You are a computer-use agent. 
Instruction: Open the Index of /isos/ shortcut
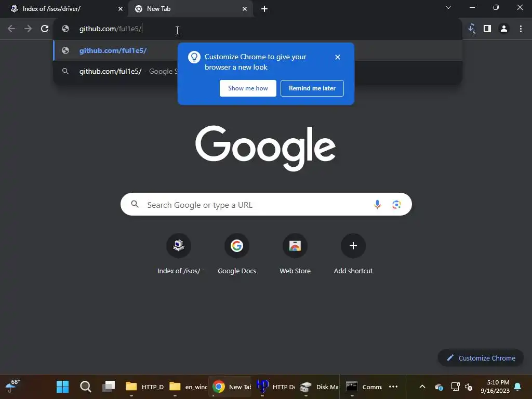point(179,255)
